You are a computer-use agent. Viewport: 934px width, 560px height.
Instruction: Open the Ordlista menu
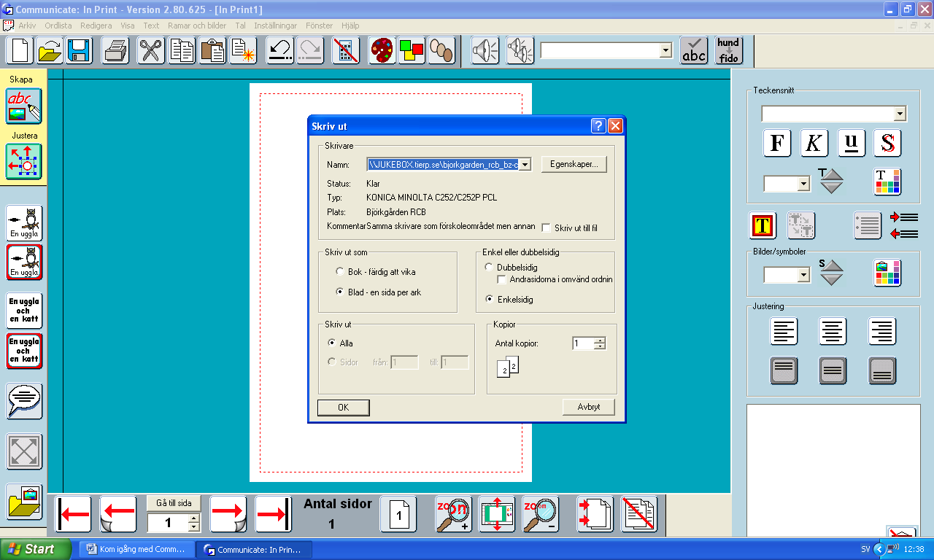pos(58,25)
